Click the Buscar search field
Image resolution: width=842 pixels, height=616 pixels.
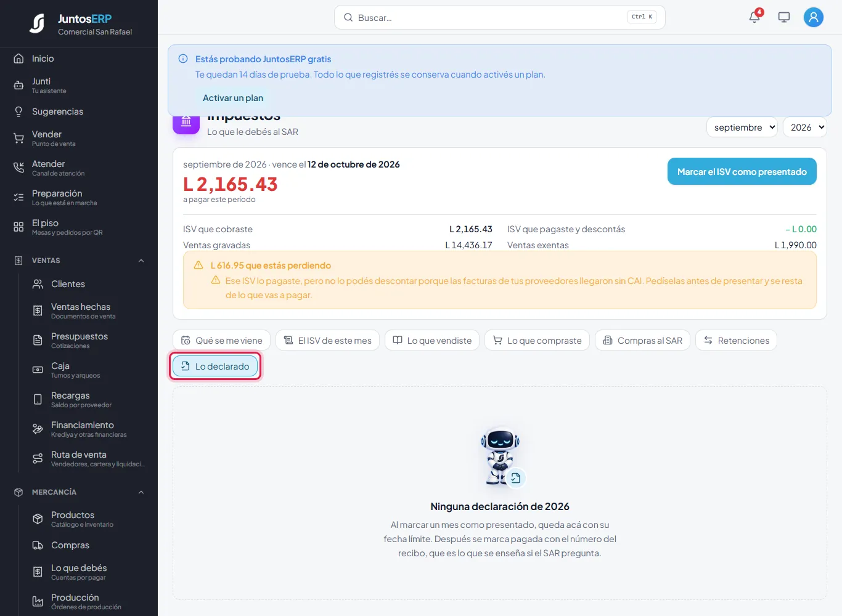coord(499,17)
